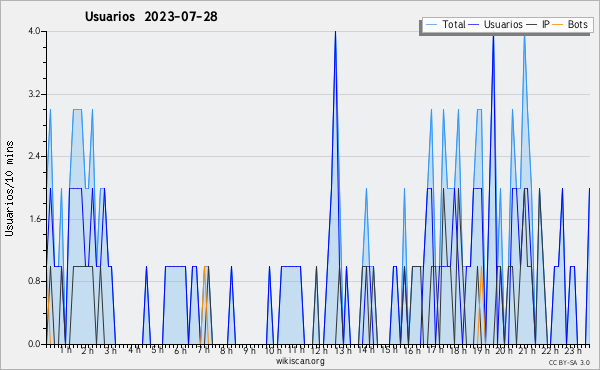The image size is (600, 370).
Task: Click the orange Bots legend line
Action: [x=558, y=25]
